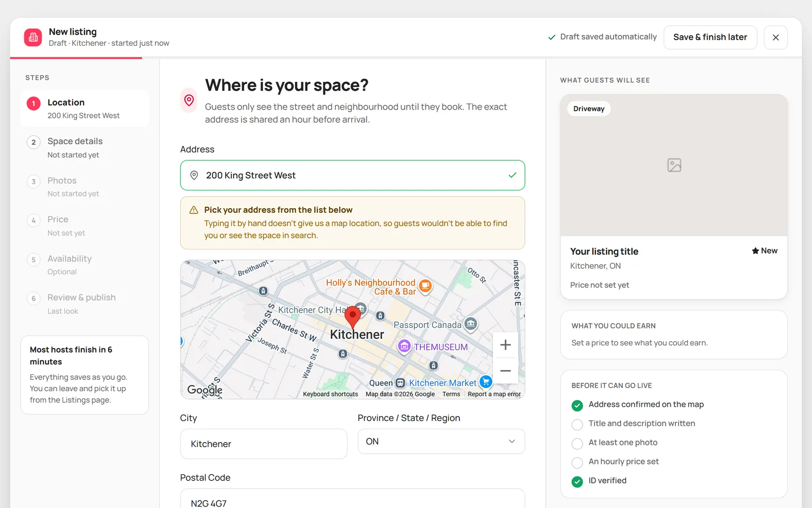Viewport: 812px width, 508px height.
Task: Click An hourly price set circle
Action: 577,463
